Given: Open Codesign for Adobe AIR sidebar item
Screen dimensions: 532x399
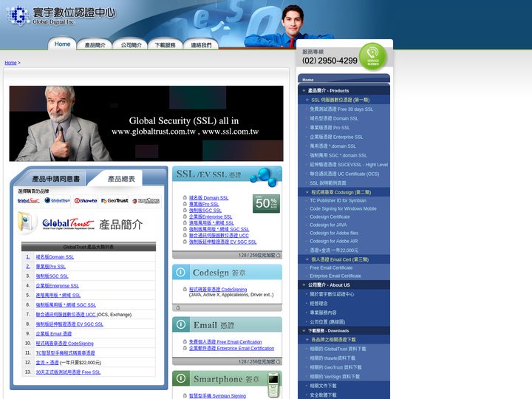Looking at the screenshot, I should 333,241.
